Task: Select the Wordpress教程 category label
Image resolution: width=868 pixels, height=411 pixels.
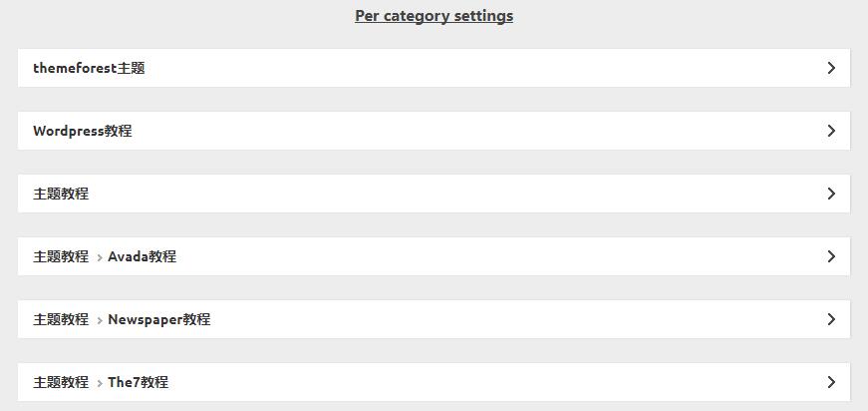Action: tap(82, 131)
